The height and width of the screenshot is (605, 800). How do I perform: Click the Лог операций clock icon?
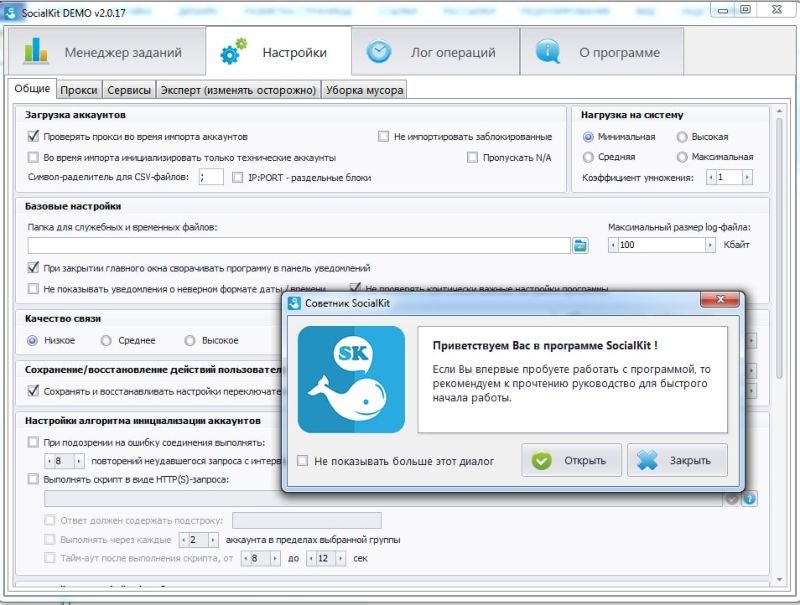click(x=379, y=52)
